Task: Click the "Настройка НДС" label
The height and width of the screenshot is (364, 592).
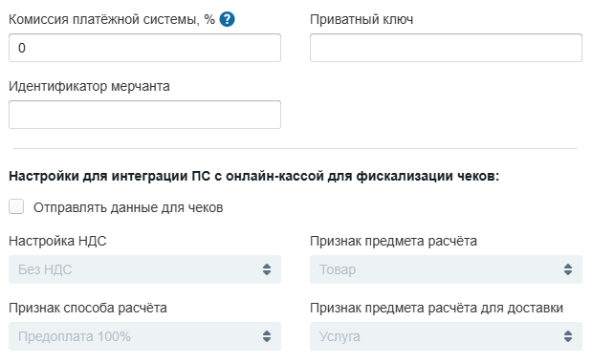Action: point(57,241)
